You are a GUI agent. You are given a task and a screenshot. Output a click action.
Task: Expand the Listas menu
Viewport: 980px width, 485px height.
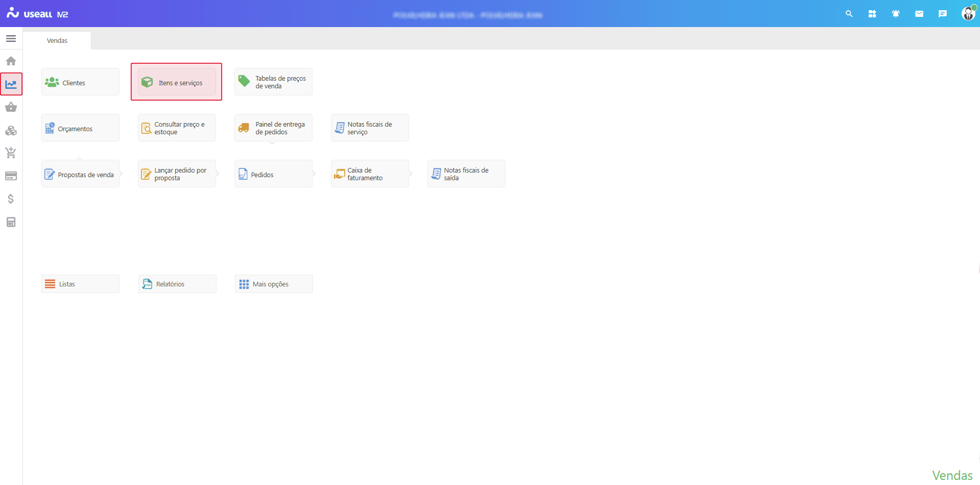pos(80,284)
